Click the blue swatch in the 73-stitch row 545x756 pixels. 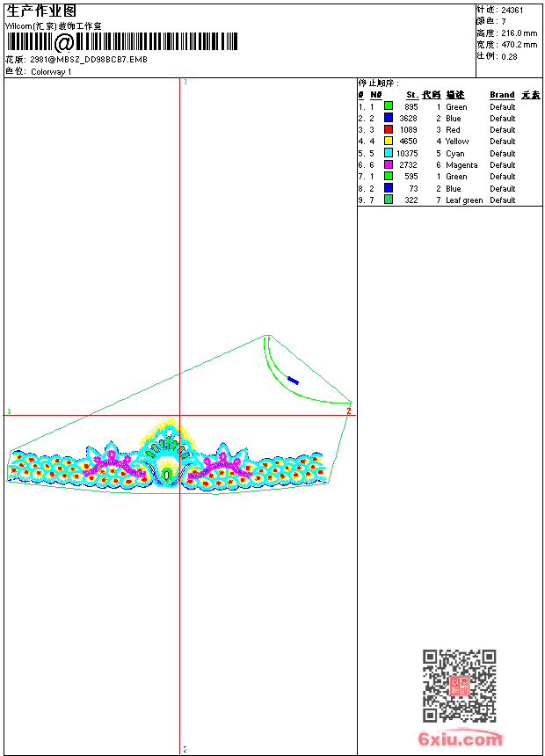pyautogui.click(x=389, y=188)
